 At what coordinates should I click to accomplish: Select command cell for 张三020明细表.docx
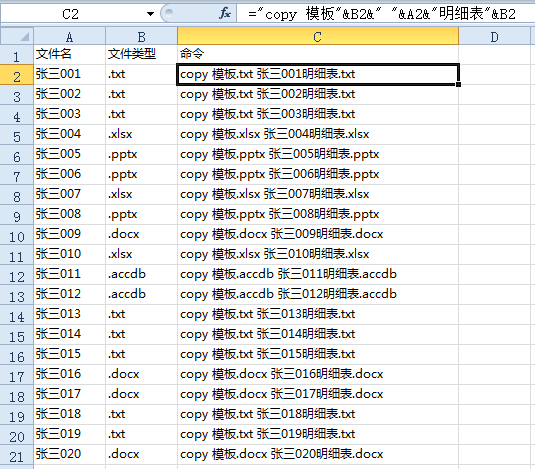(x=318, y=454)
